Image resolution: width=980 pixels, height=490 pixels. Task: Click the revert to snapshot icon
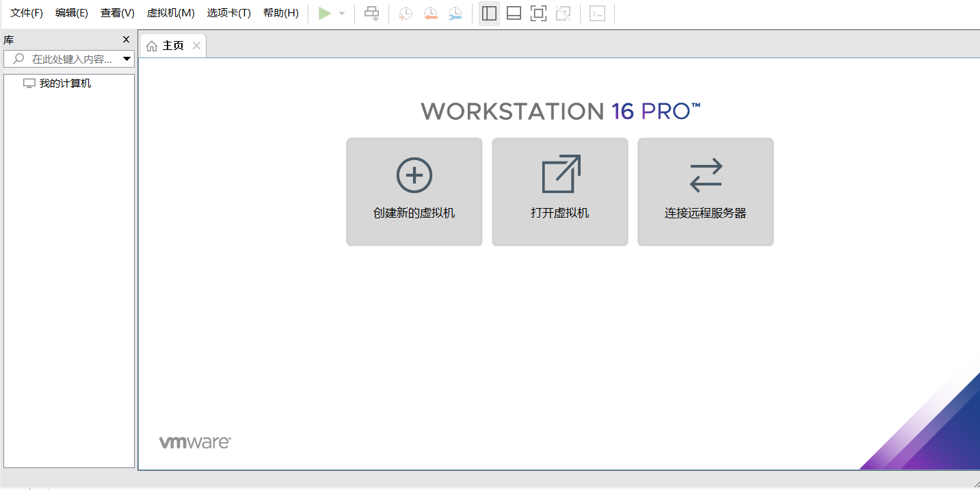click(430, 13)
